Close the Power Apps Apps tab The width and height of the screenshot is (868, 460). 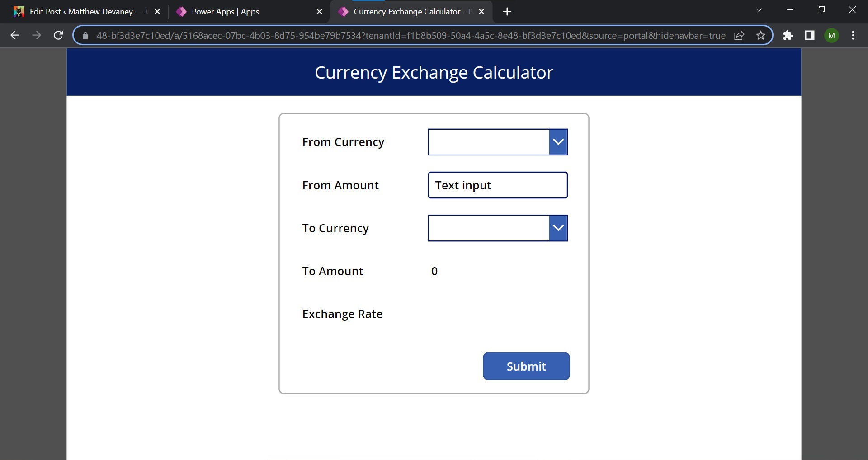click(x=319, y=12)
